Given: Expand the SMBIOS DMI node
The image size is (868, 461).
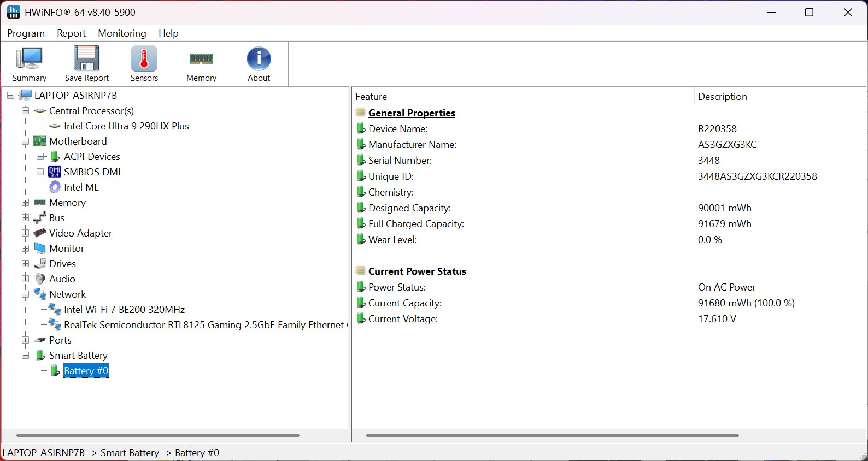Looking at the screenshot, I should coord(40,172).
